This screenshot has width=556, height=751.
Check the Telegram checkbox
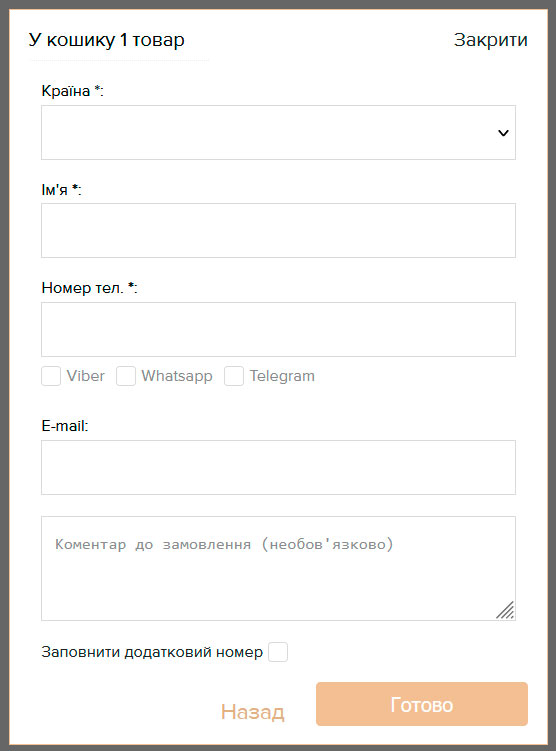pos(234,376)
